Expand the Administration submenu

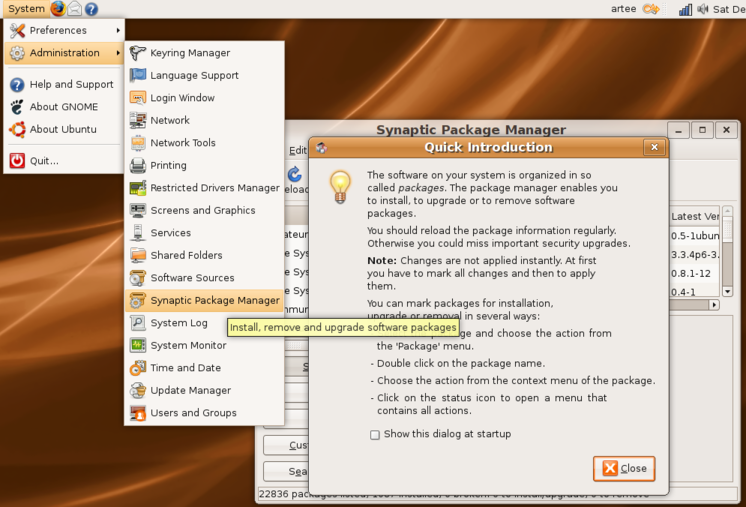[64, 53]
